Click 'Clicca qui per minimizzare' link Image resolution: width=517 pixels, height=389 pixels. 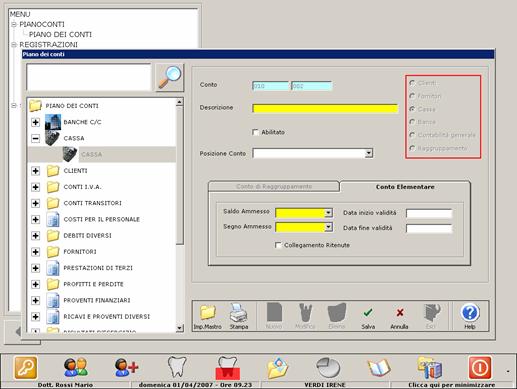click(x=451, y=385)
